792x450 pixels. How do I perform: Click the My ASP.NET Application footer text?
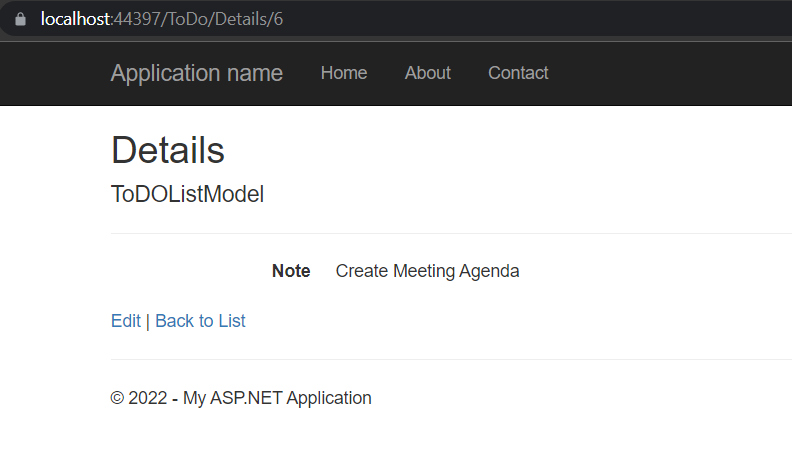tap(277, 398)
